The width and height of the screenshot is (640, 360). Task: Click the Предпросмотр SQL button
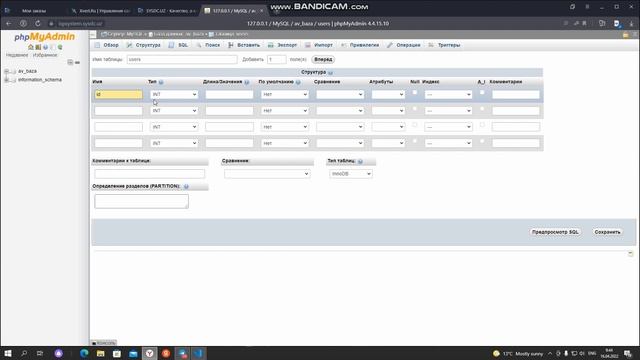pos(555,232)
